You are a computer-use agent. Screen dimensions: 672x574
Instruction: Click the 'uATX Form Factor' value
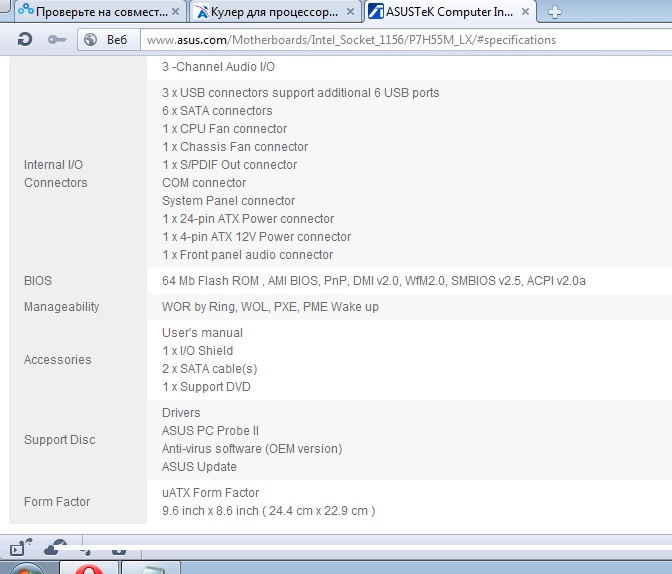(x=210, y=493)
